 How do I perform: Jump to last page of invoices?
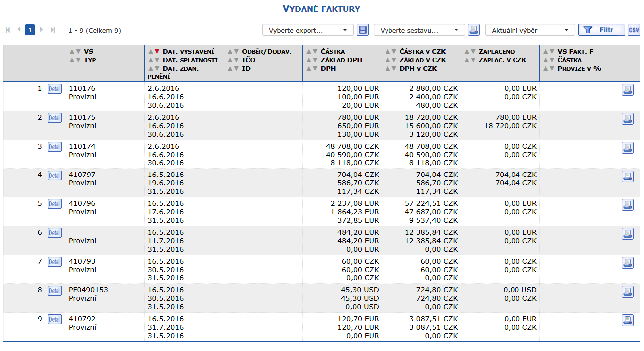[x=53, y=30]
